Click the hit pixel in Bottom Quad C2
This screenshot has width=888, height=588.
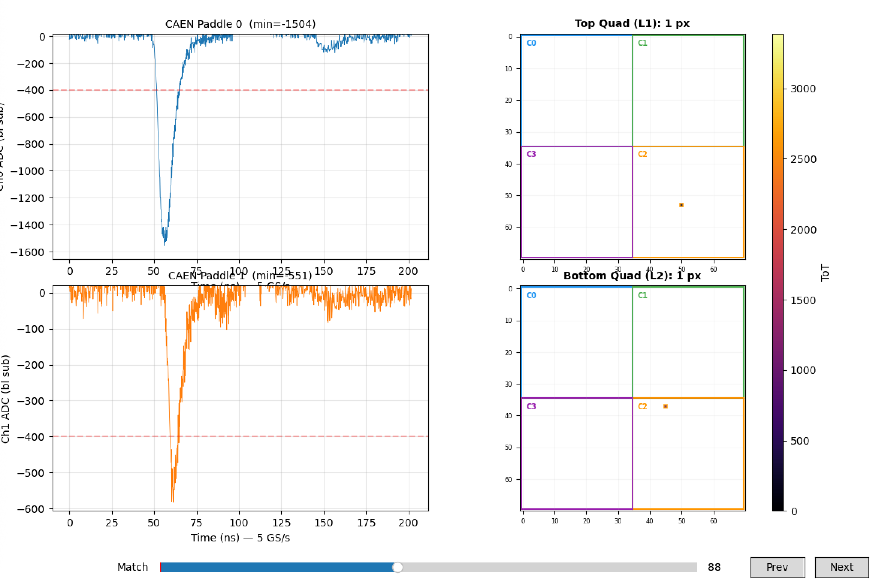(x=665, y=406)
